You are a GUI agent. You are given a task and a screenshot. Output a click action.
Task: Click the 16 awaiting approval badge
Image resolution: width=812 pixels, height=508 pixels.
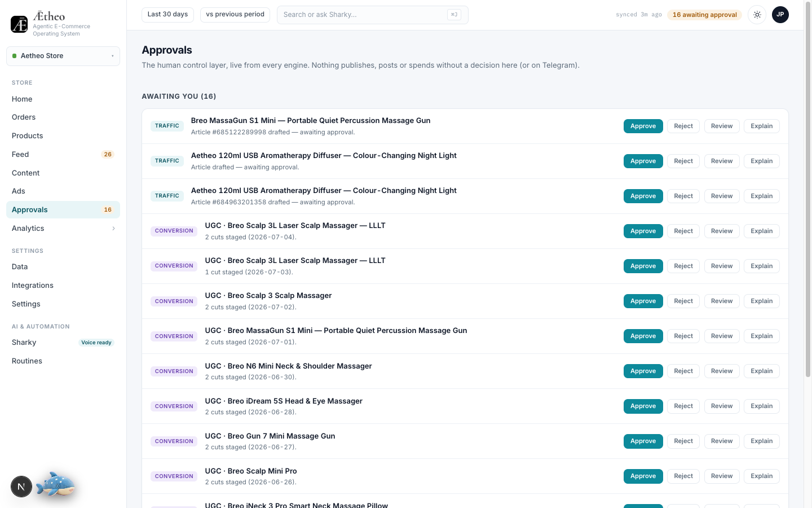(705, 15)
